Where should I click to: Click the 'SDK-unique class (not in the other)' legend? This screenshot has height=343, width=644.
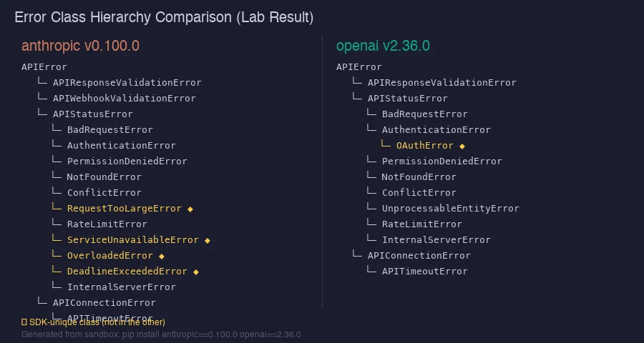tap(93, 322)
